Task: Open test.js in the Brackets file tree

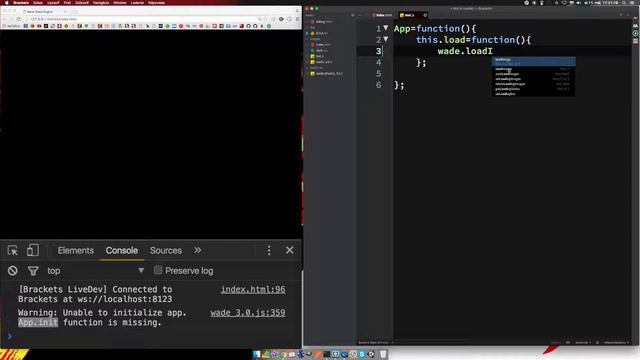Action: pyautogui.click(x=320, y=56)
